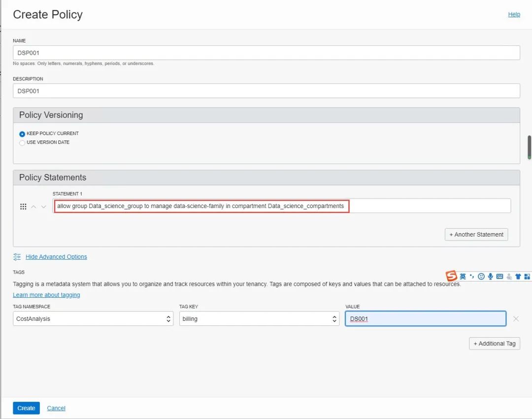Click the policy Name input field
The height and width of the screenshot is (419, 532).
click(266, 53)
